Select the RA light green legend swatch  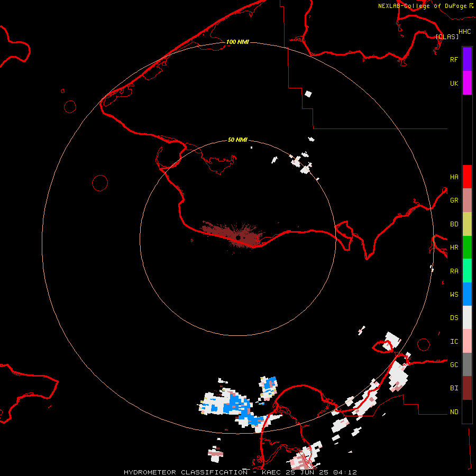point(467,271)
